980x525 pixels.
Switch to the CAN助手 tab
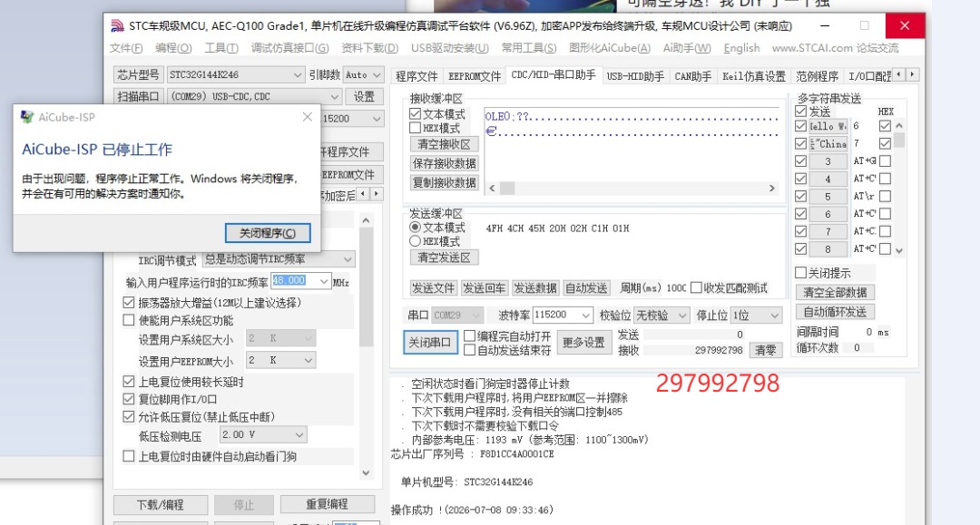pyautogui.click(x=692, y=76)
